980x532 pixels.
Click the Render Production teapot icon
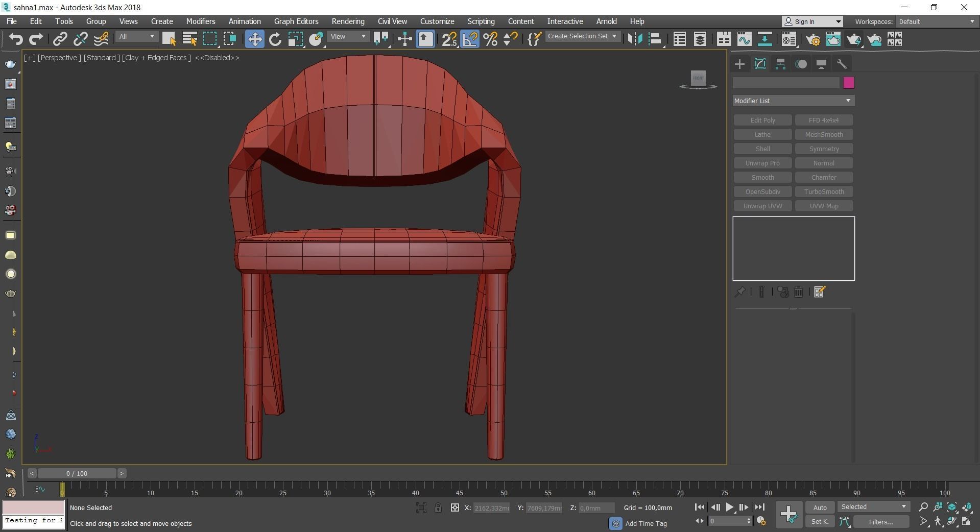854,39
